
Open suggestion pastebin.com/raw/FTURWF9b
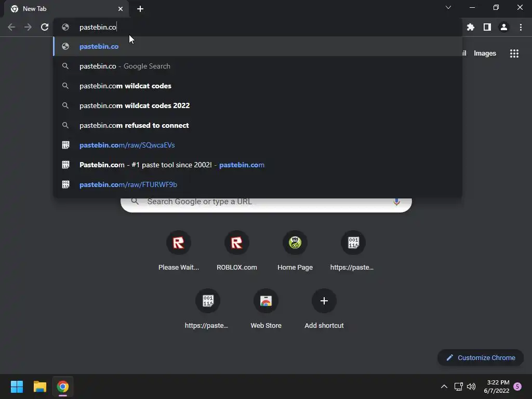(258, 184)
